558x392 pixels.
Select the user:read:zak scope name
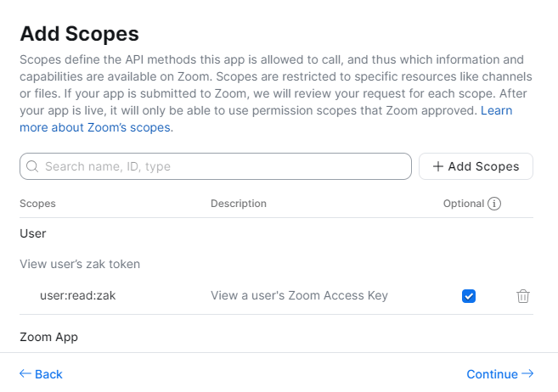pos(77,295)
